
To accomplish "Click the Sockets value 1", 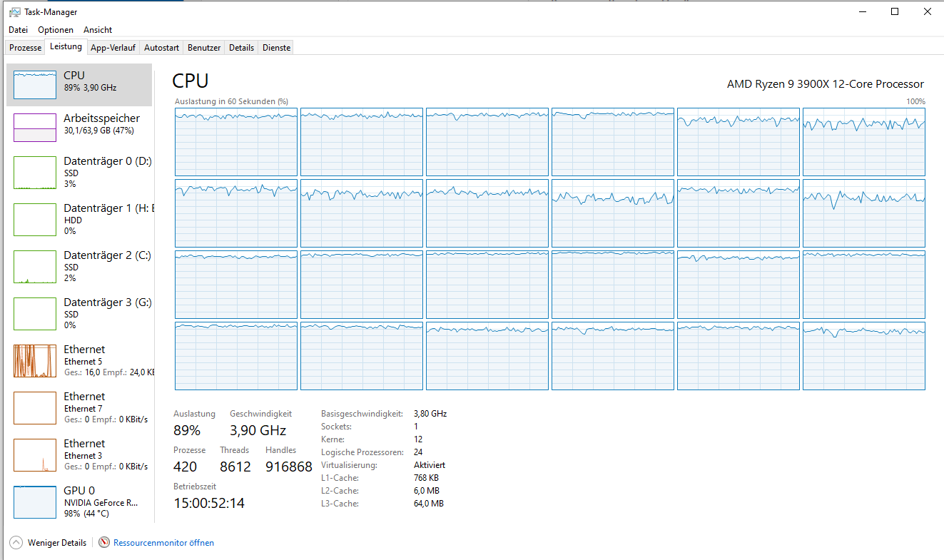I will pyautogui.click(x=416, y=427).
